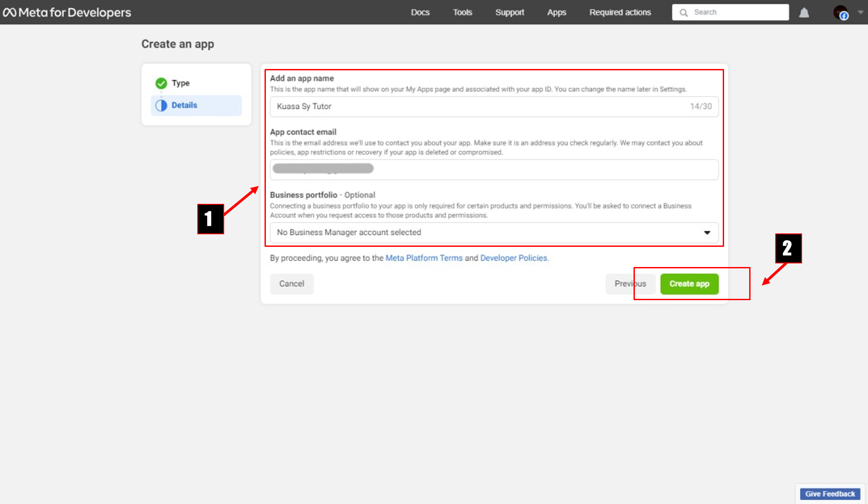
Task: Click the half-filled Details step icon
Action: tap(161, 105)
